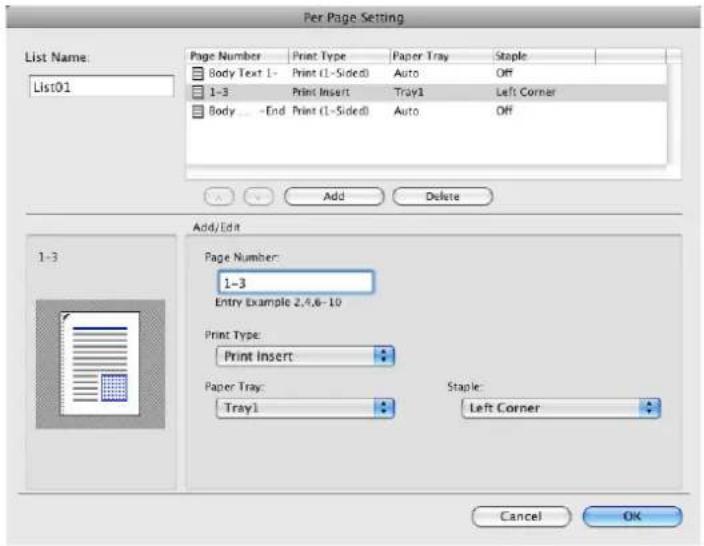Move list item up with up-arrow button
The image size is (704, 546).
[x=219, y=197]
